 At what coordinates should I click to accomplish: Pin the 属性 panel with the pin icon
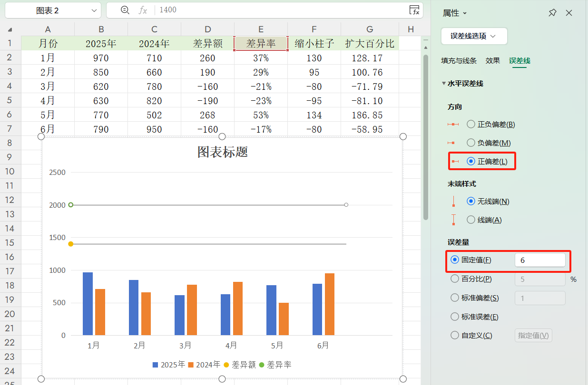[x=552, y=13]
